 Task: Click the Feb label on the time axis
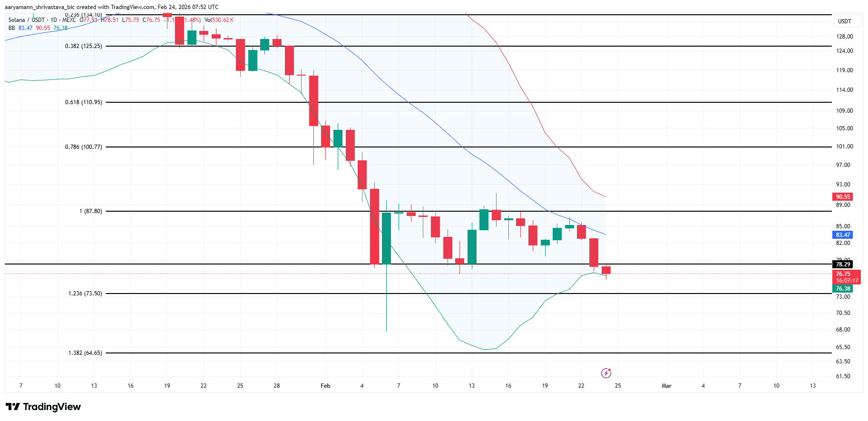click(x=325, y=386)
